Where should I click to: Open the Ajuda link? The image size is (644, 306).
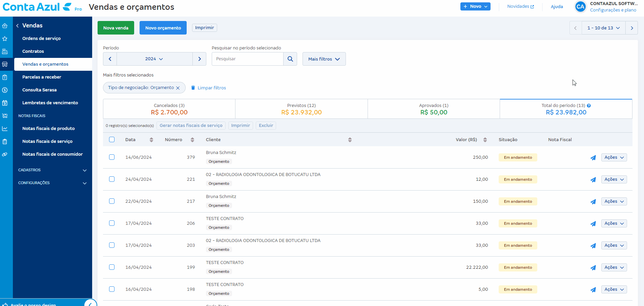point(557,6)
